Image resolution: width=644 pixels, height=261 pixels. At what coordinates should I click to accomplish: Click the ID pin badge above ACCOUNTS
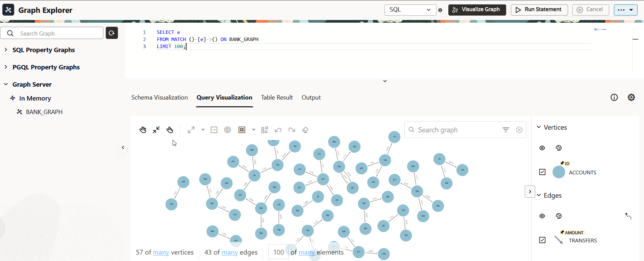[x=565, y=164]
